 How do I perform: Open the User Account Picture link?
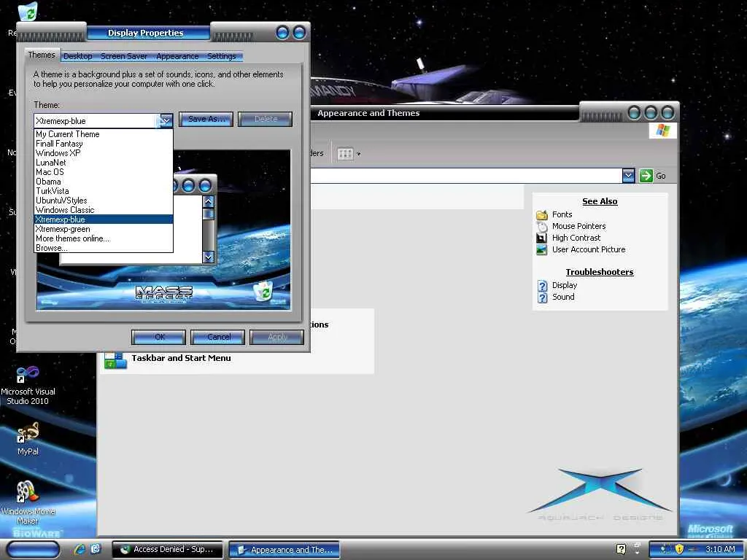click(x=589, y=249)
